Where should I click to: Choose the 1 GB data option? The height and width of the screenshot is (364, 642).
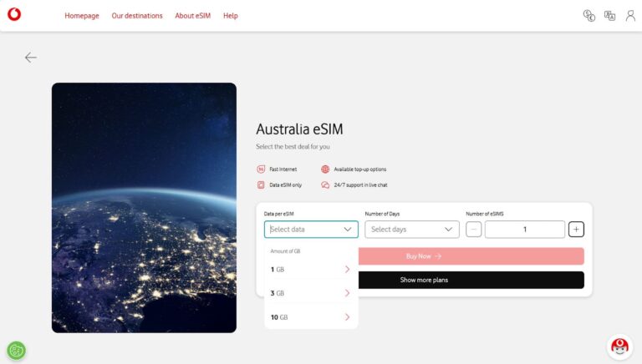click(310, 269)
